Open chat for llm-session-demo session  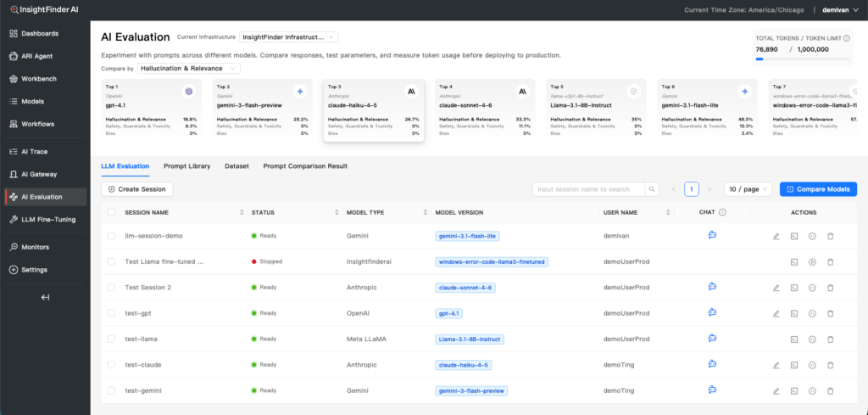point(712,235)
